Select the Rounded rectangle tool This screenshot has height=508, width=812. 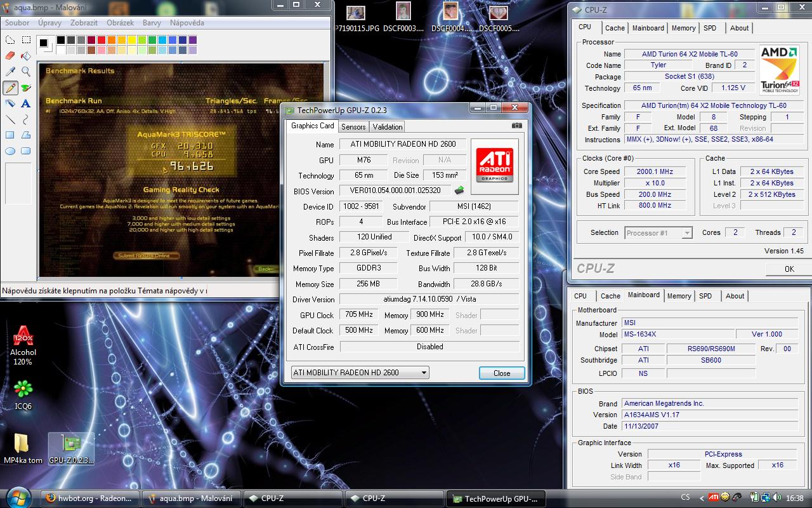pos(26,151)
